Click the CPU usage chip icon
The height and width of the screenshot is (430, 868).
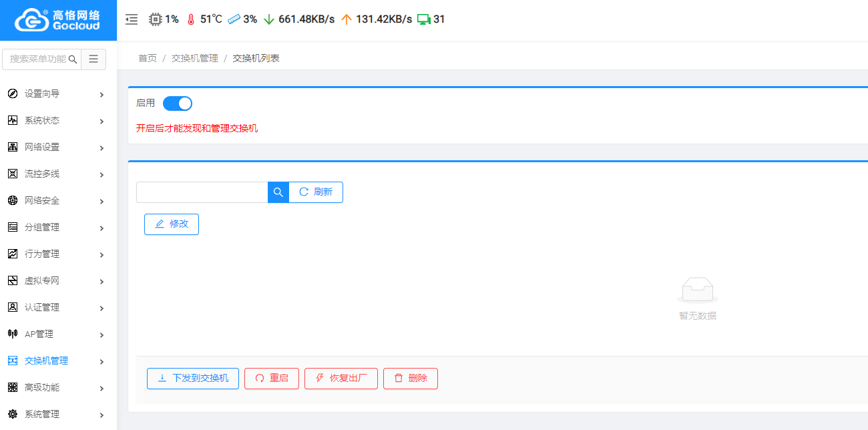[156, 19]
